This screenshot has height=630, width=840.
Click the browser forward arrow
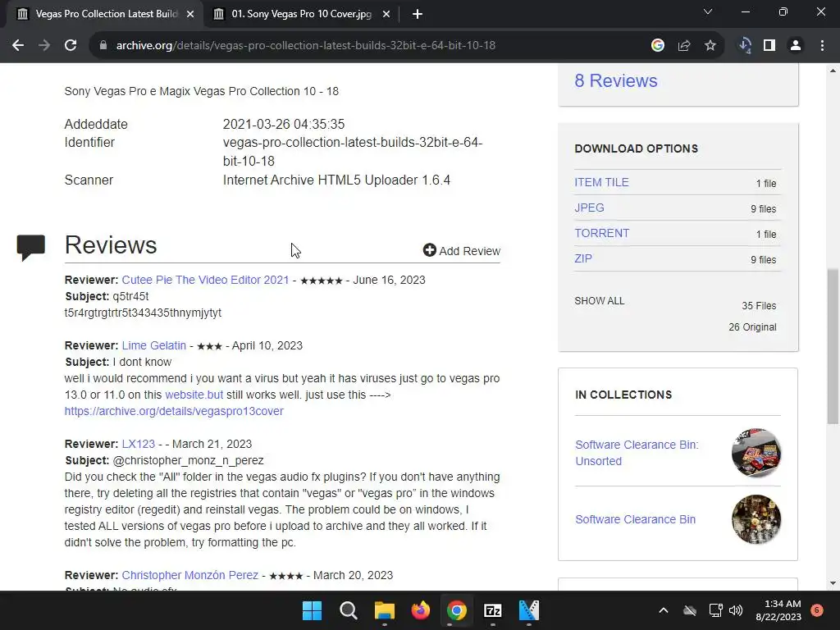click(x=44, y=46)
